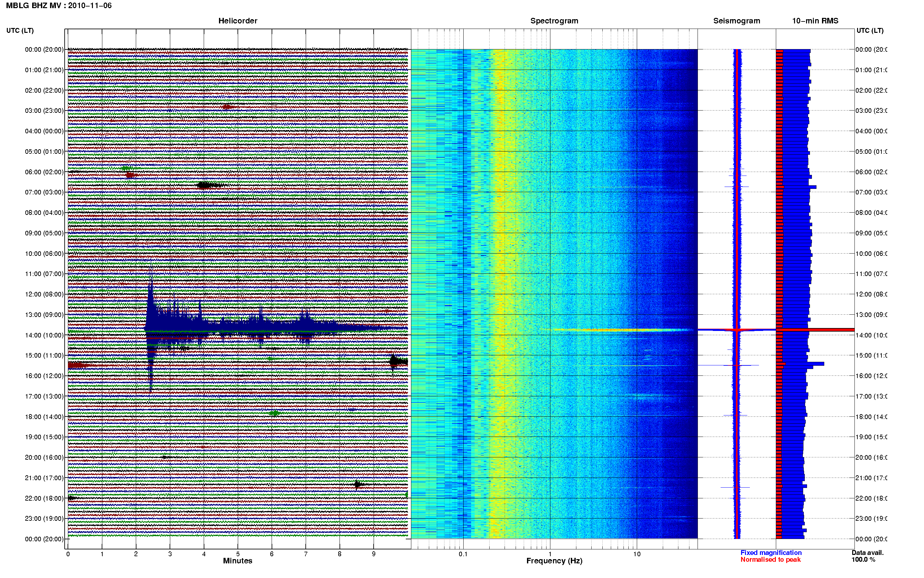Click the Normalised to peak legend text
This screenshot has width=924, height=578.
pyautogui.click(x=770, y=560)
